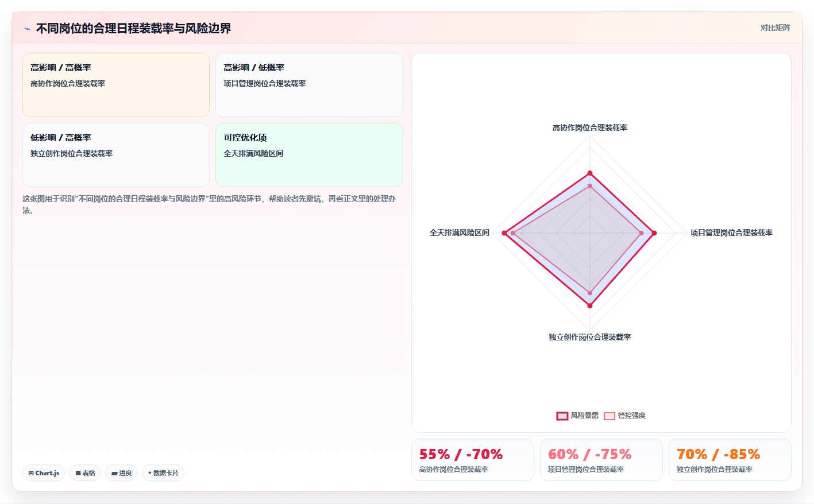Image resolution: width=814 pixels, height=504 pixels.
Task: Click the 表格 tag chip
Action: click(85, 473)
